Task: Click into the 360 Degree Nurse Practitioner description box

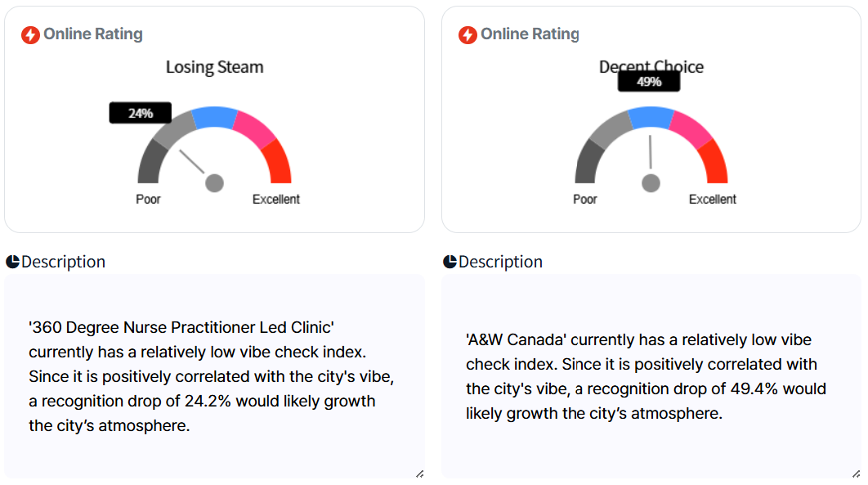Action: (x=214, y=376)
